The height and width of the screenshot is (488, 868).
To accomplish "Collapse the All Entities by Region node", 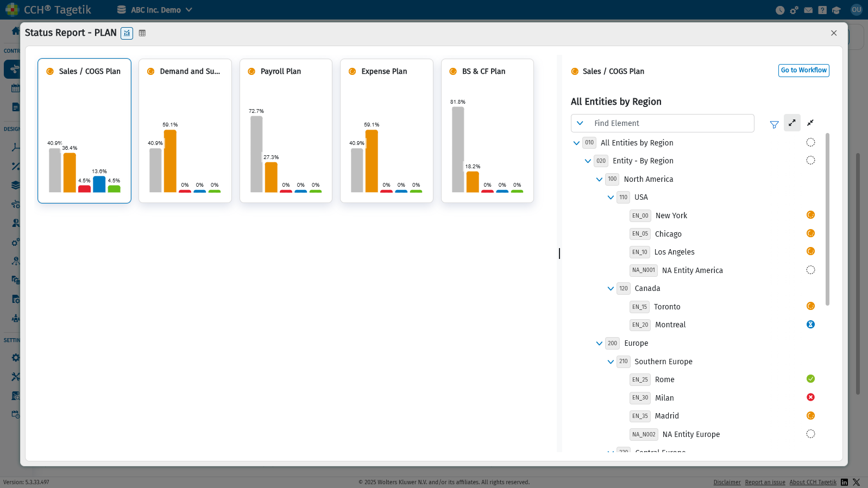I will pyautogui.click(x=576, y=143).
